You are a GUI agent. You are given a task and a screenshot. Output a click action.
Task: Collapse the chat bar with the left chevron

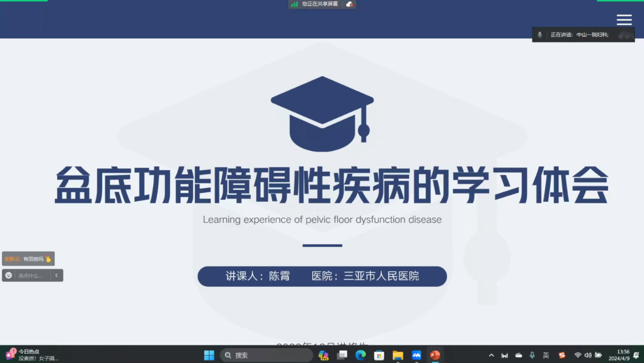56,275
